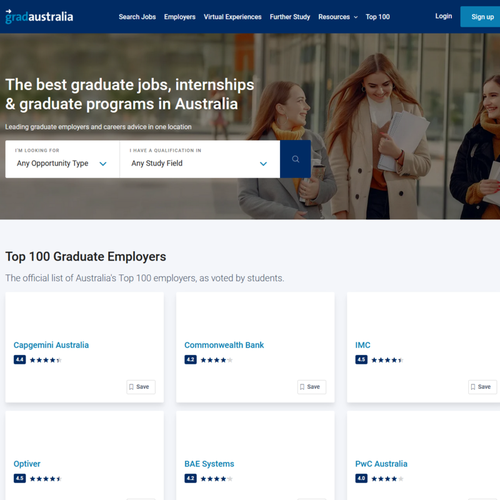This screenshot has height=500, width=500.
Task: Click IMC star rating
Action: 387,360
